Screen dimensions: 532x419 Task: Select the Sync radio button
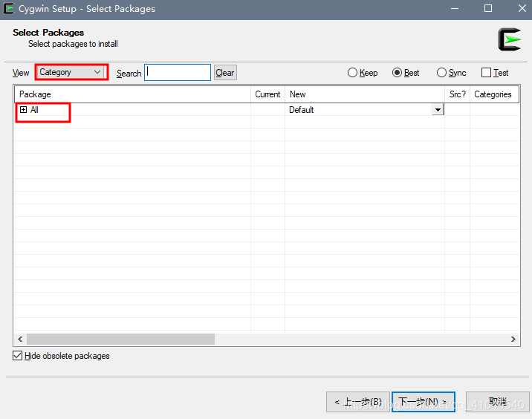click(x=441, y=73)
